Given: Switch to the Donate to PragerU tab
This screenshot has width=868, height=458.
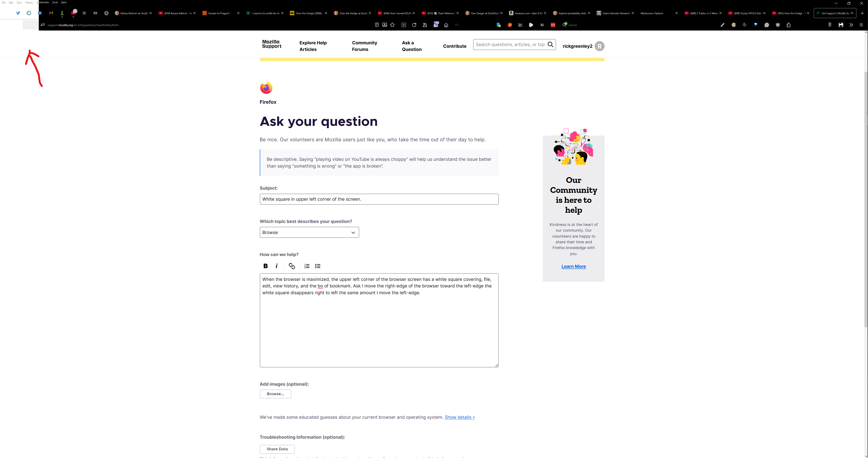Looking at the screenshot, I should [218, 13].
